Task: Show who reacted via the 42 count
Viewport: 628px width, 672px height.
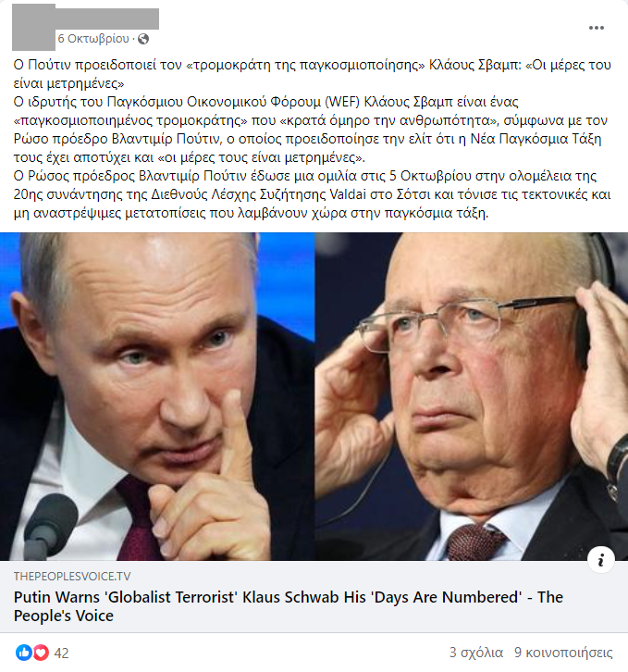Action: 61,653
